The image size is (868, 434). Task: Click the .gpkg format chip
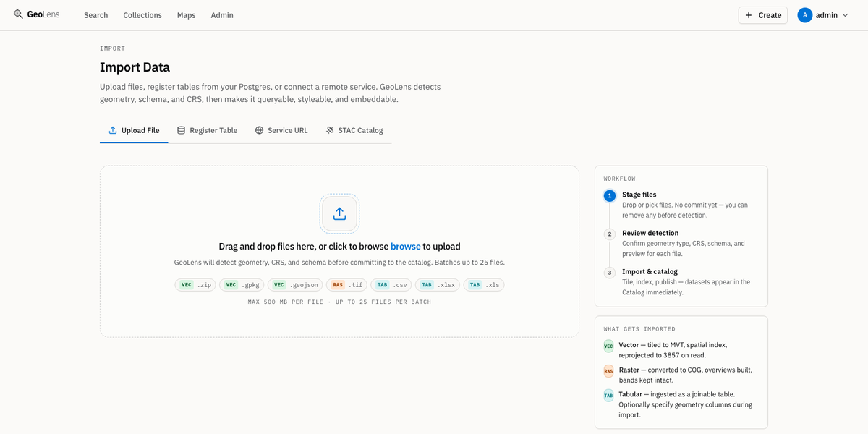tap(242, 285)
